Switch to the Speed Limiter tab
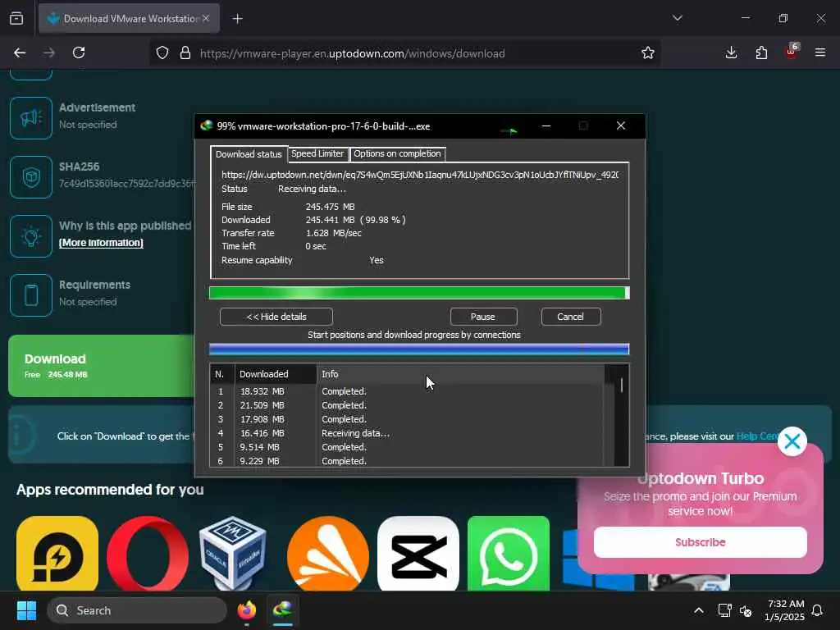This screenshot has width=840, height=630. coord(317,153)
